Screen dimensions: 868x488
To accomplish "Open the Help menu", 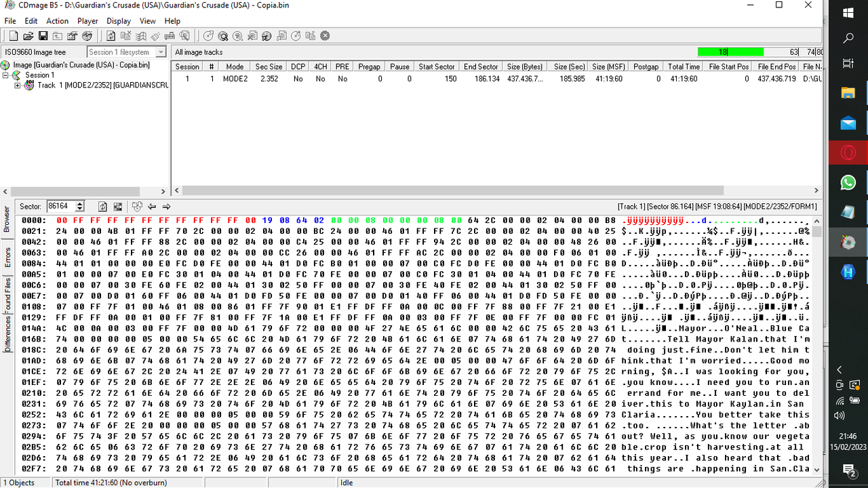I will tap(172, 21).
